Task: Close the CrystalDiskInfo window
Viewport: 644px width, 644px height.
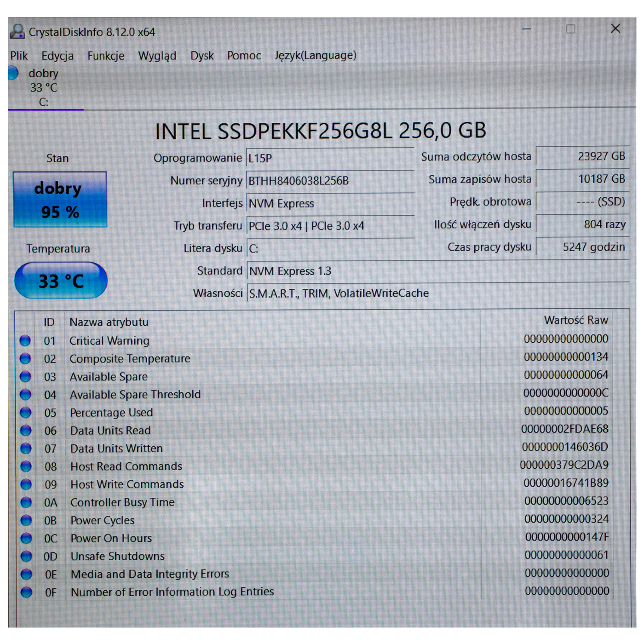Action: click(615, 29)
